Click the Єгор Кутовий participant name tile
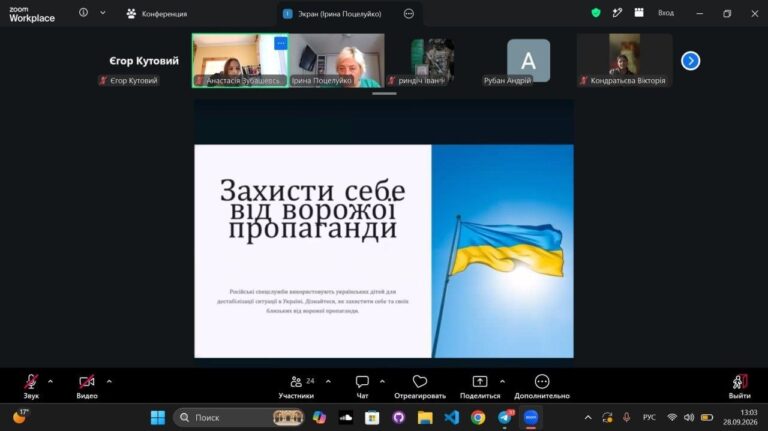768x431 pixels. pos(144,61)
